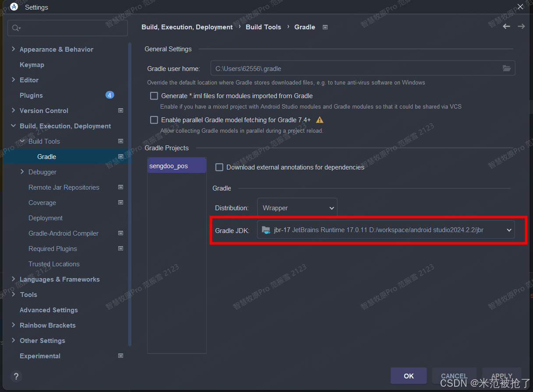Click the back navigation arrow
Viewport: 533px width, 392px height.
[x=506, y=27]
